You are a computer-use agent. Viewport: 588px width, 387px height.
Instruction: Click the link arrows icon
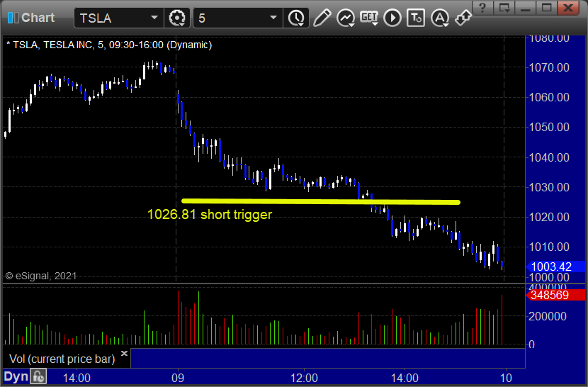tap(463, 18)
